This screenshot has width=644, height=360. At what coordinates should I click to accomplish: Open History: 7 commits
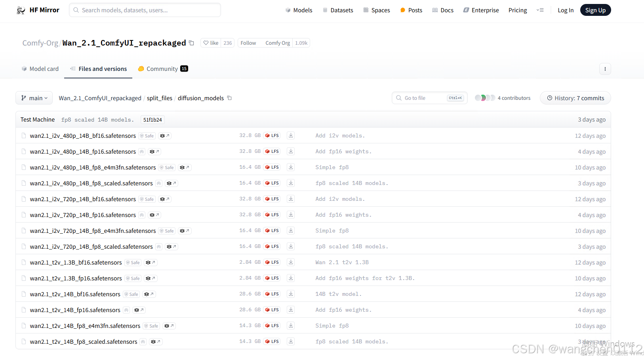pyautogui.click(x=575, y=98)
